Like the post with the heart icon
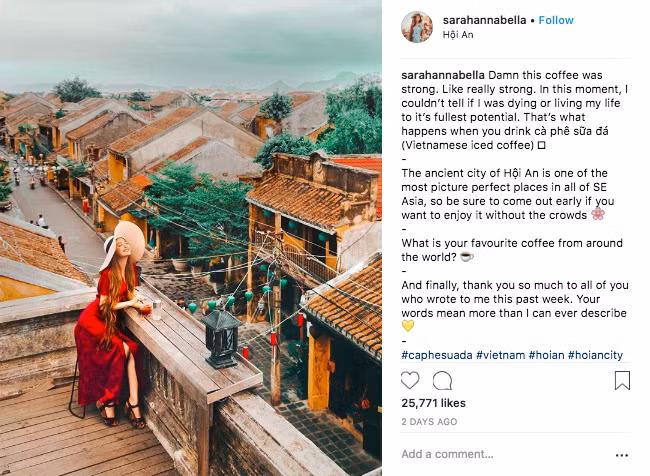650x476 pixels. tap(410, 380)
